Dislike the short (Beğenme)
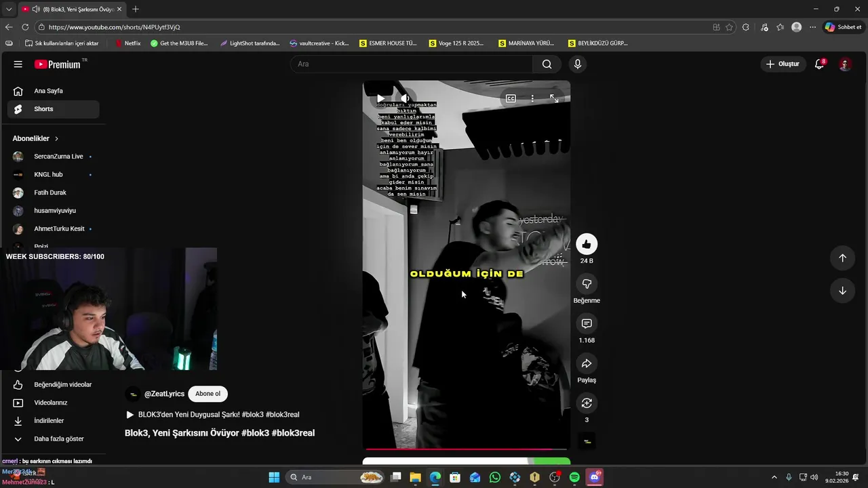This screenshot has width=868, height=488. pyautogui.click(x=587, y=284)
